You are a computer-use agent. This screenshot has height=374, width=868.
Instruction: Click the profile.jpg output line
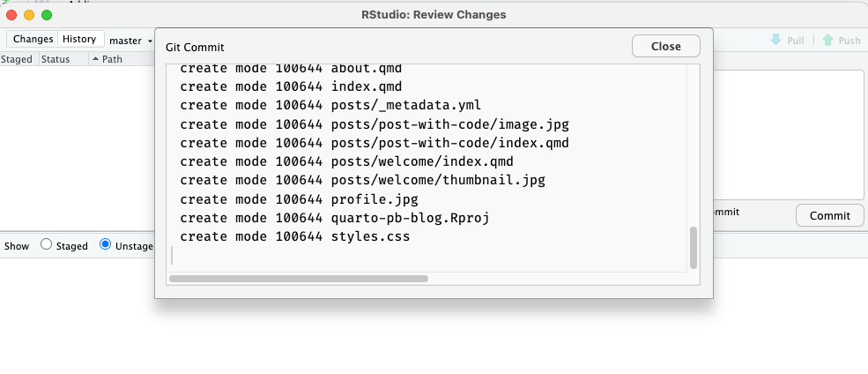pos(299,199)
